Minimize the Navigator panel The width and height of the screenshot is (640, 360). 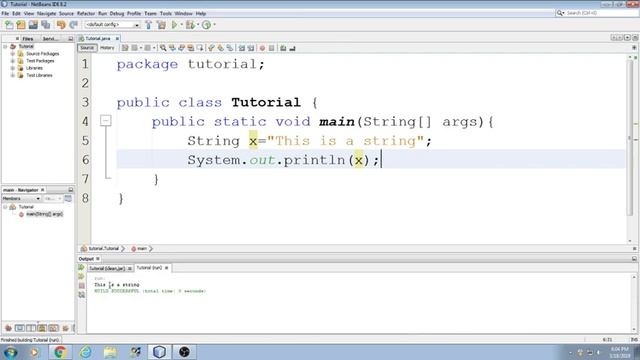[x=71, y=190]
